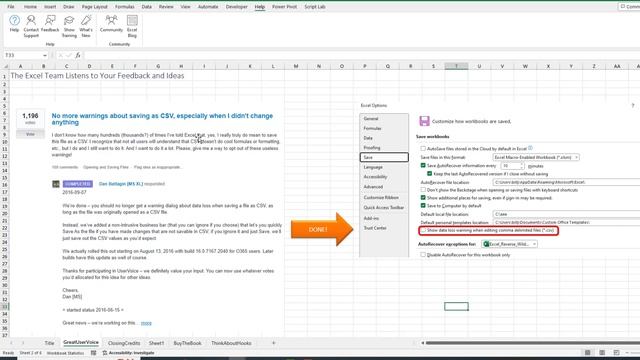Switch to the Developer ribbon tab

237,7
